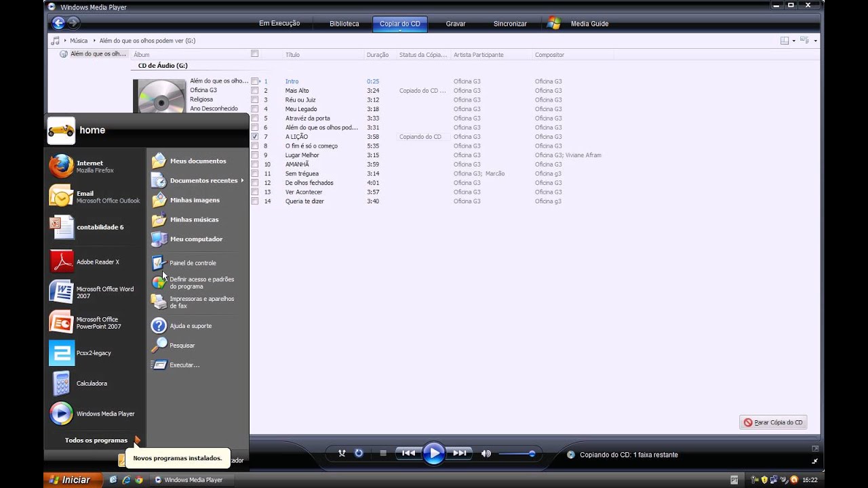Viewport: 868px width, 488px height.
Task: Open Definir acesso e padrões do programa
Action: click(x=197, y=283)
